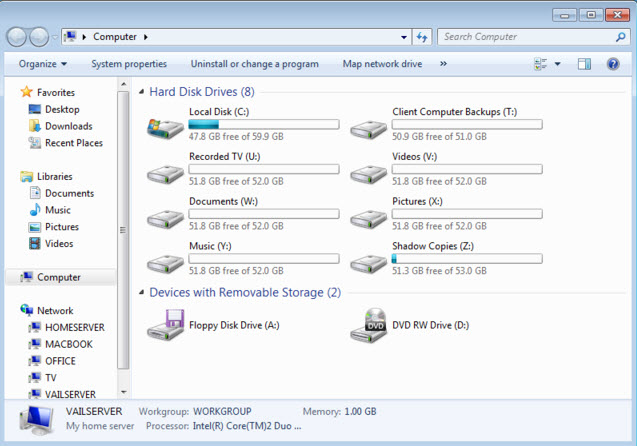Select the Floppy Disk Drive (A:) icon
Viewport: 637px width, 446px height.
(x=165, y=325)
